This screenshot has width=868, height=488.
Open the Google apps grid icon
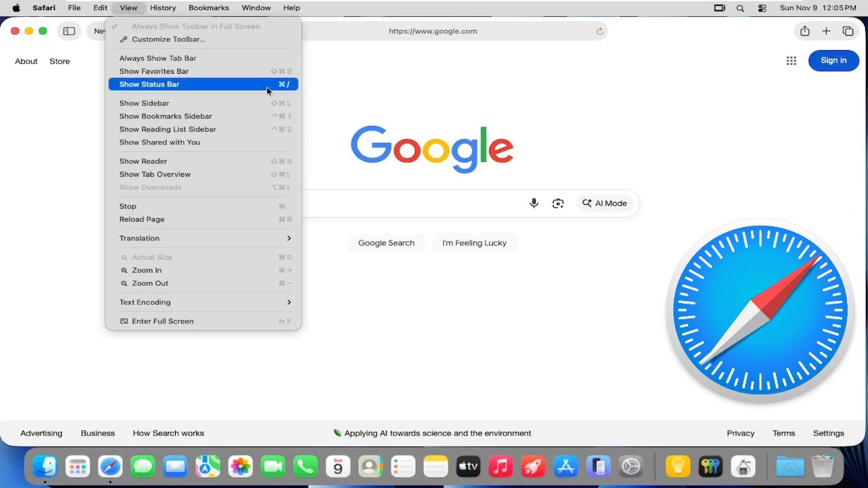tap(791, 61)
